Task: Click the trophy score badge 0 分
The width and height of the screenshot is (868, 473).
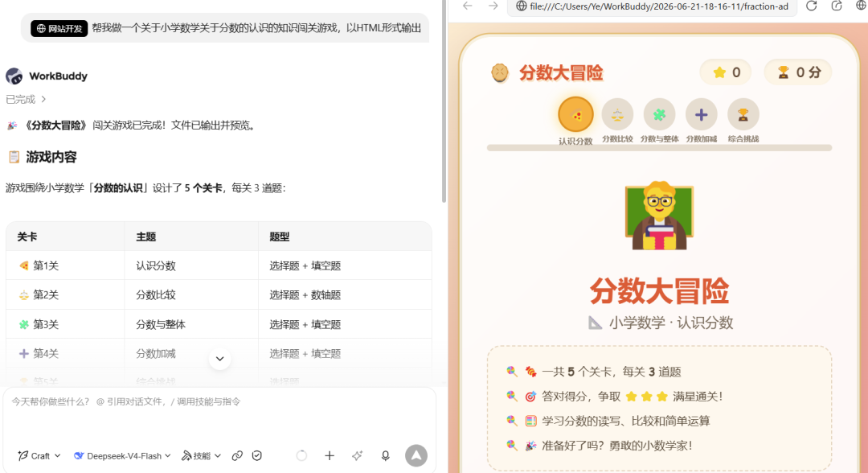Action: click(798, 72)
